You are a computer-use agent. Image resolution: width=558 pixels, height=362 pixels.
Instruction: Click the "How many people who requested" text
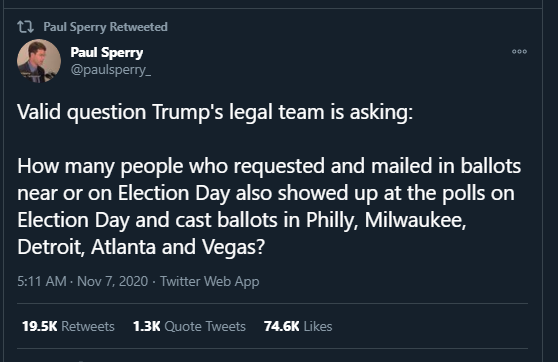(171, 166)
